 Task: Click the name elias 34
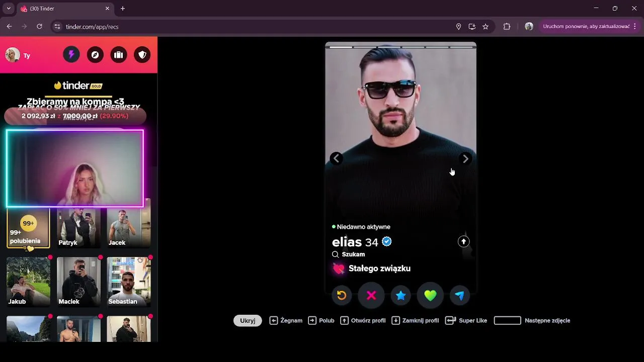pos(355,242)
